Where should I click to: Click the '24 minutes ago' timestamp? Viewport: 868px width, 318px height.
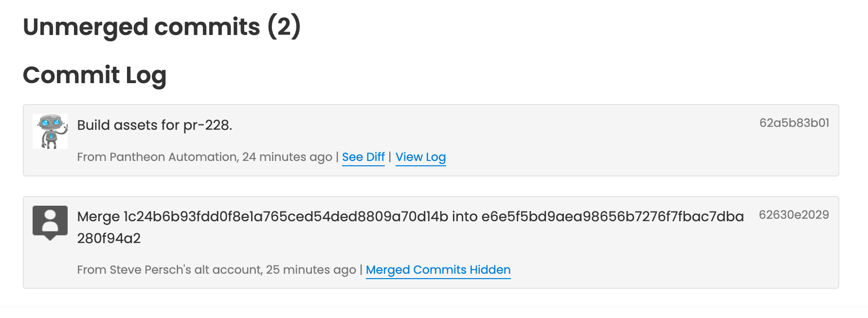[287, 157]
